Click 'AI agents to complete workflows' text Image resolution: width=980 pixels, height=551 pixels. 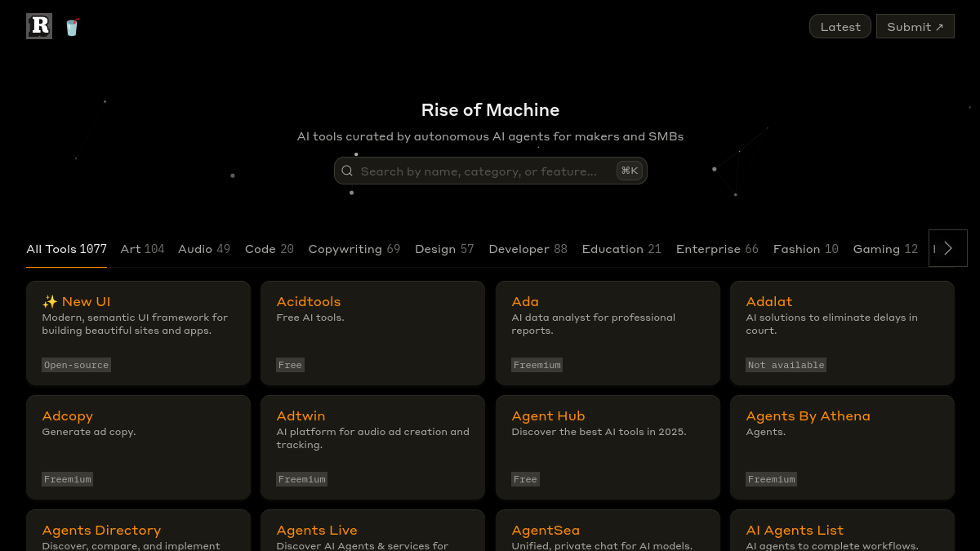(x=832, y=546)
